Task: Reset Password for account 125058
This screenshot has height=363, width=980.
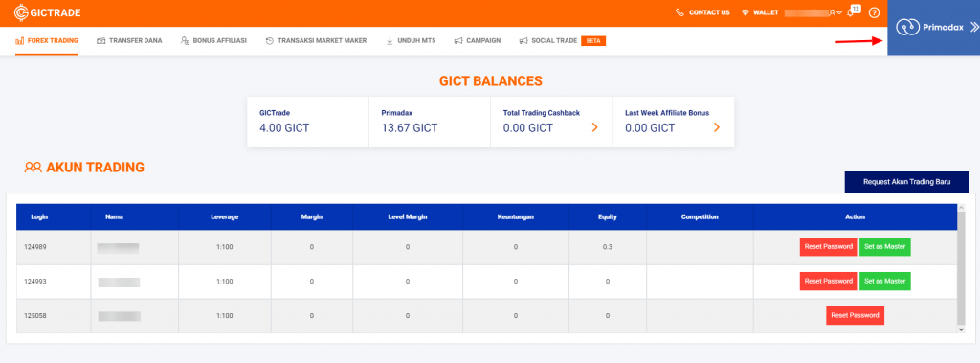Action: [855, 315]
